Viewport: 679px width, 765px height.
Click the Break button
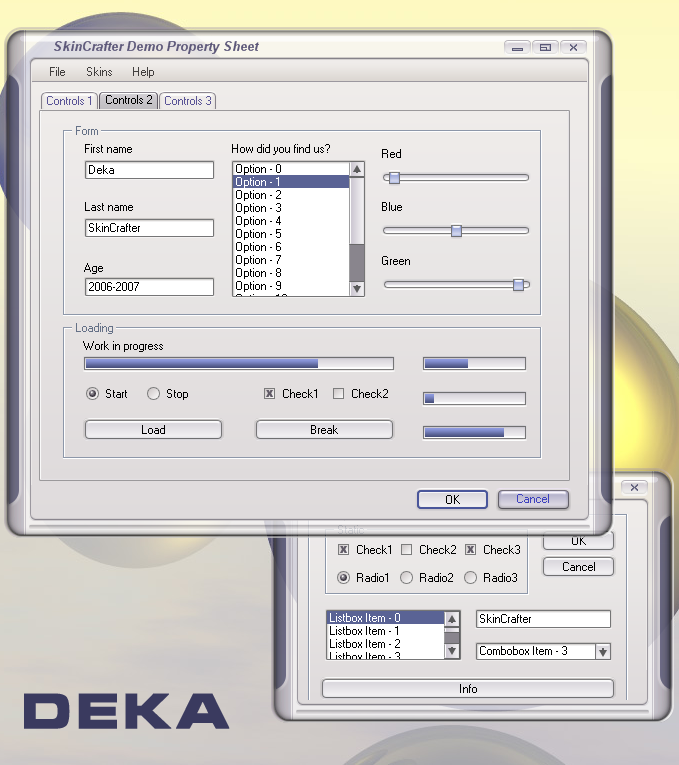[x=324, y=430]
